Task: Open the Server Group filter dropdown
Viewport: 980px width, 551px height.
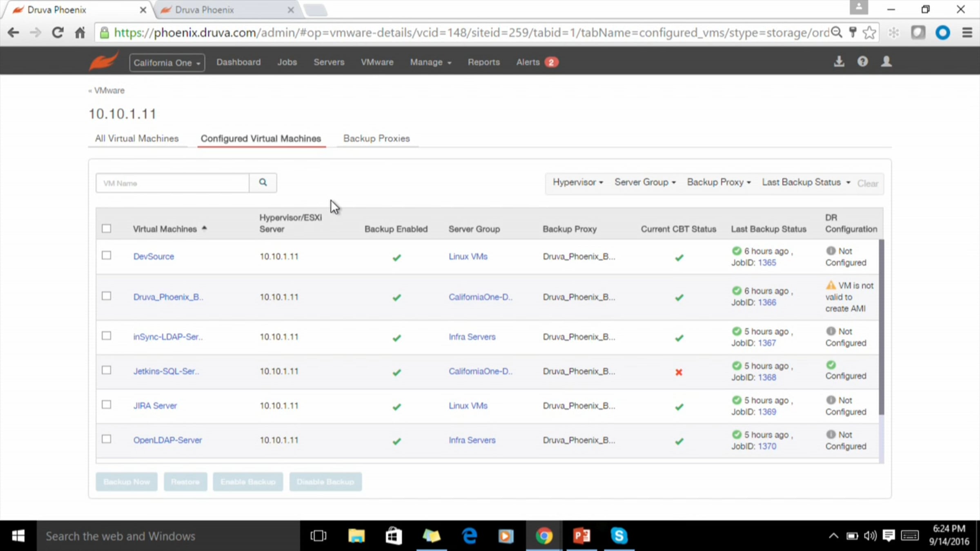Action: click(645, 182)
